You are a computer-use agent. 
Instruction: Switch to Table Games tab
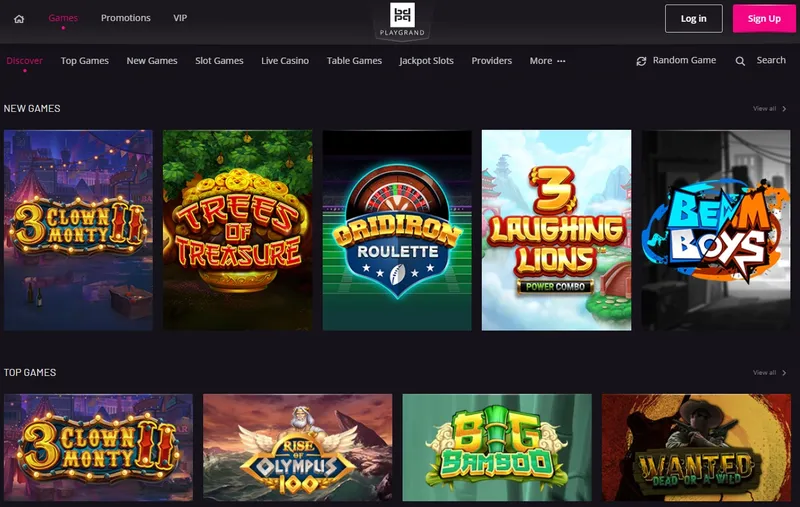(x=354, y=61)
